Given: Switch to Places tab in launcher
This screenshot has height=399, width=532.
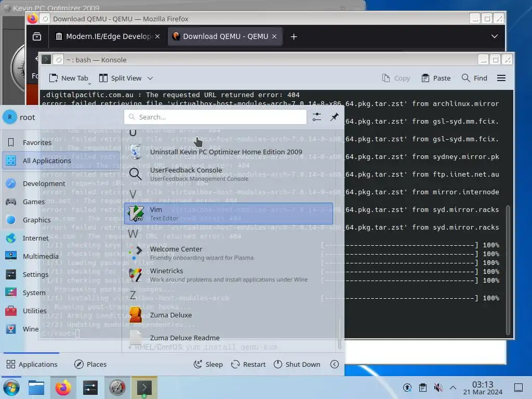Looking at the screenshot, I should pos(90,364).
